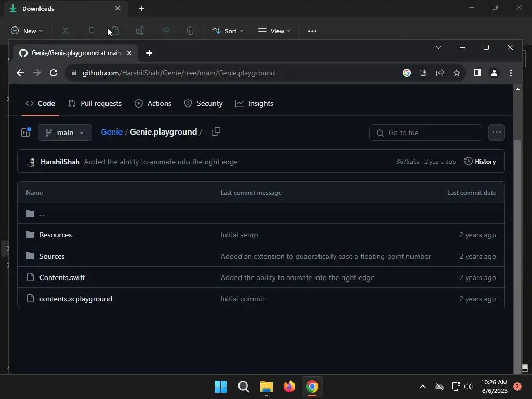Click the site lock icon in address bar
This screenshot has height=399, width=532.
coord(74,73)
